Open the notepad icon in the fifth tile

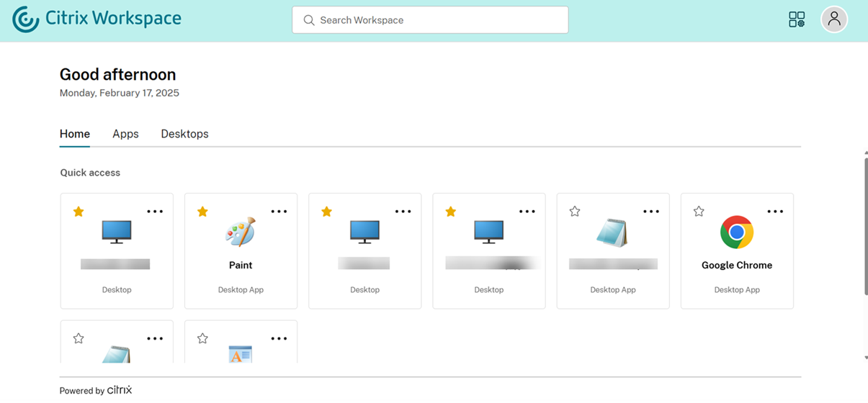(x=612, y=232)
